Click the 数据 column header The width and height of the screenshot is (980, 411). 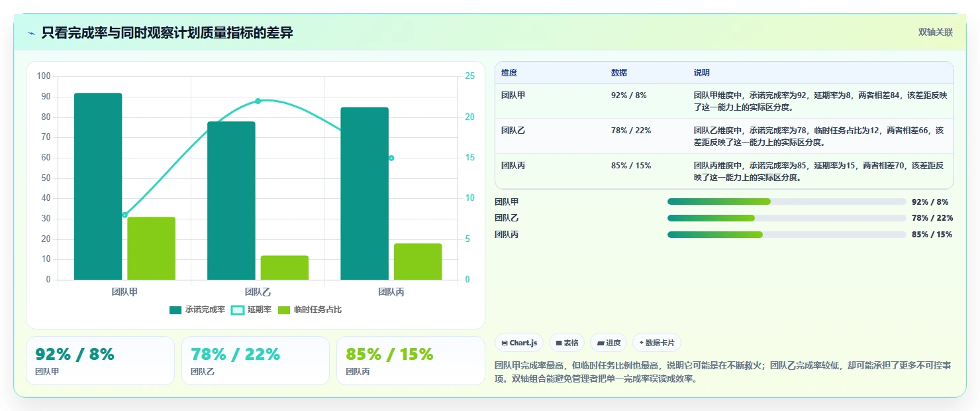619,72
